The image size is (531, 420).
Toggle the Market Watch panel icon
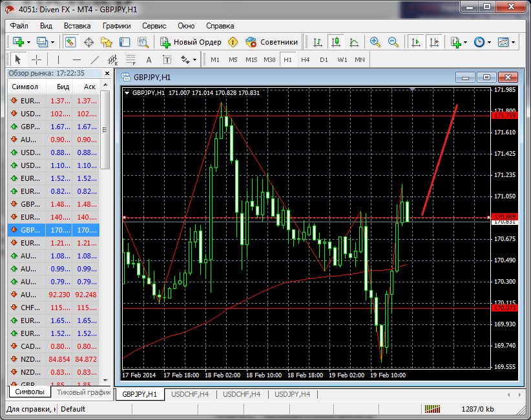(x=70, y=42)
